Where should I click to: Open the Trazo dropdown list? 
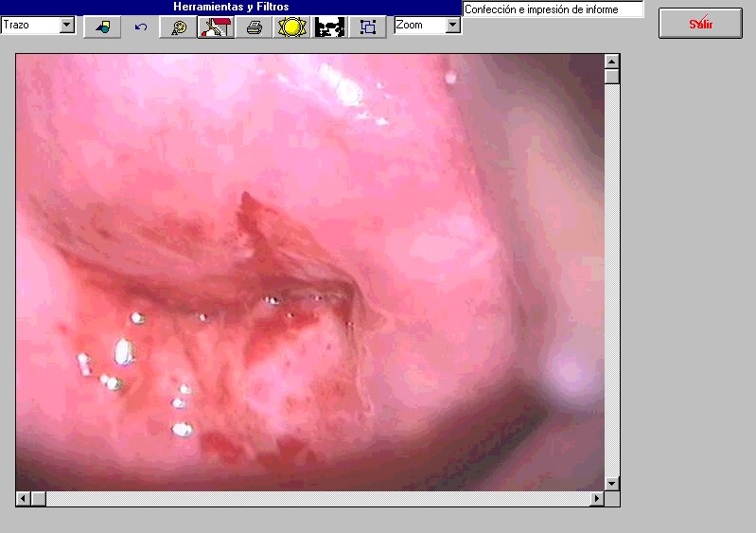(x=66, y=26)
